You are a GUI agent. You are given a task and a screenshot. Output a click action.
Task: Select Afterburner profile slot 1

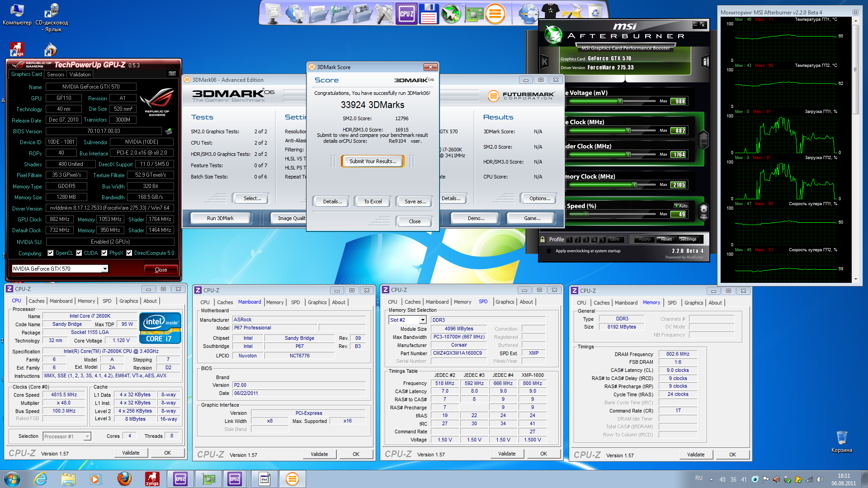(x=570, y=239)
